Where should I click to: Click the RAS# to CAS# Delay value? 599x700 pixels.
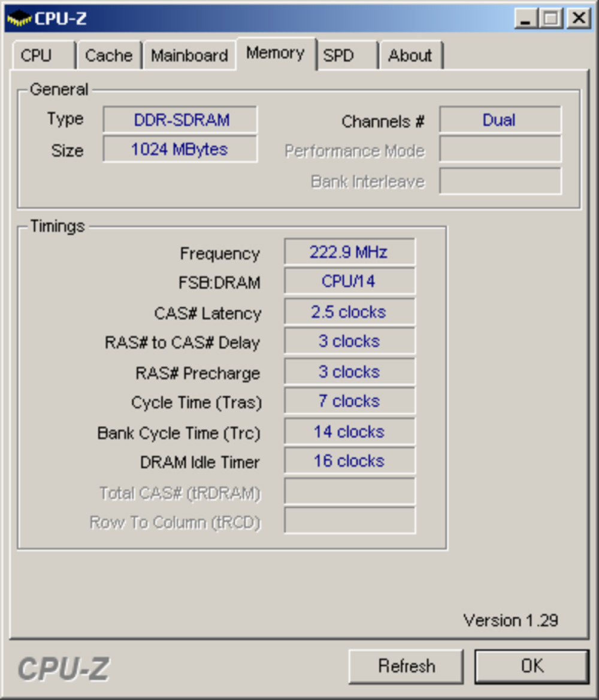click(350, 341)
